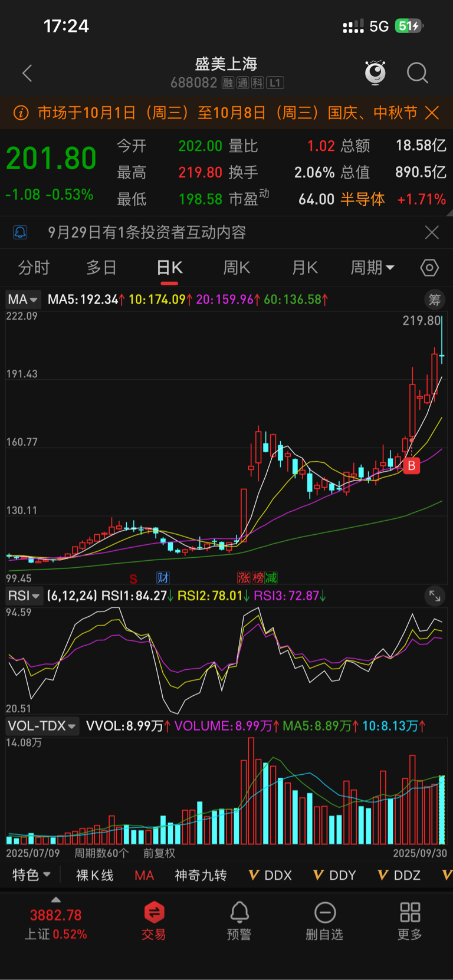
Task: Tap the L1 quote level tag
Action: point(275,83)
